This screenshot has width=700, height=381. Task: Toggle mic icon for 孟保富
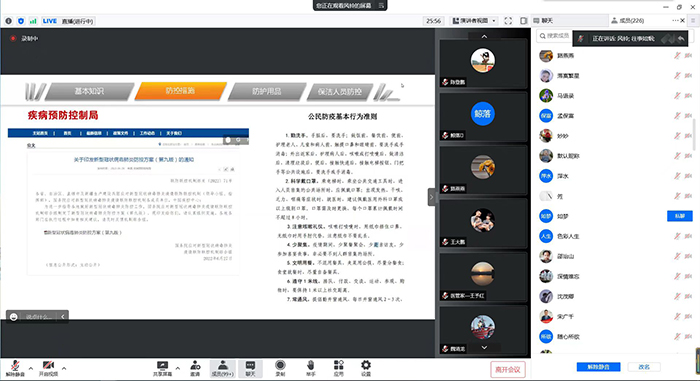pos(677,116)
